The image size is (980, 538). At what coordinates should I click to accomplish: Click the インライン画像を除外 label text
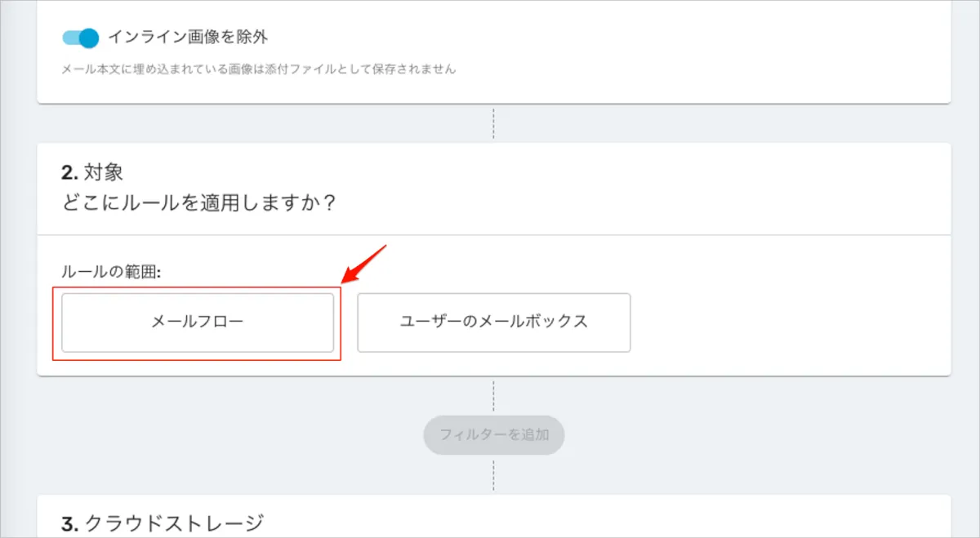[188, 38]
